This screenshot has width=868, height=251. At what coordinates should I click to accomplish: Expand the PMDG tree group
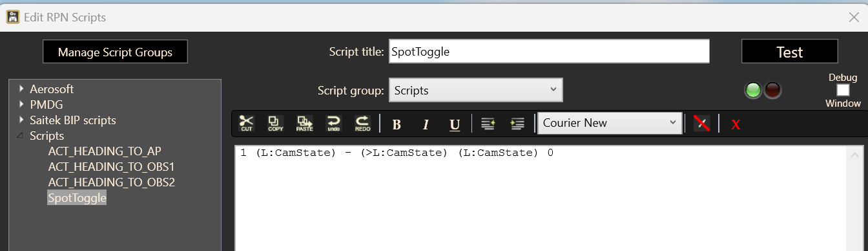tap(21, 105)
